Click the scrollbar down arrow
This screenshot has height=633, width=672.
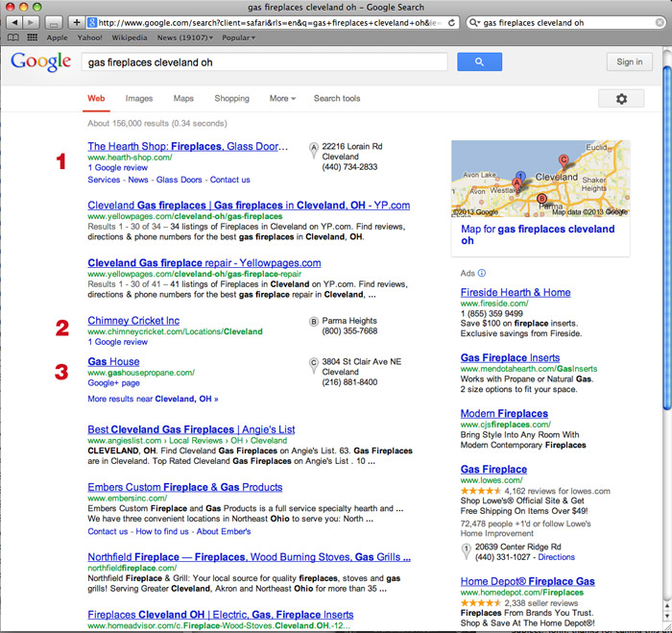667,618
